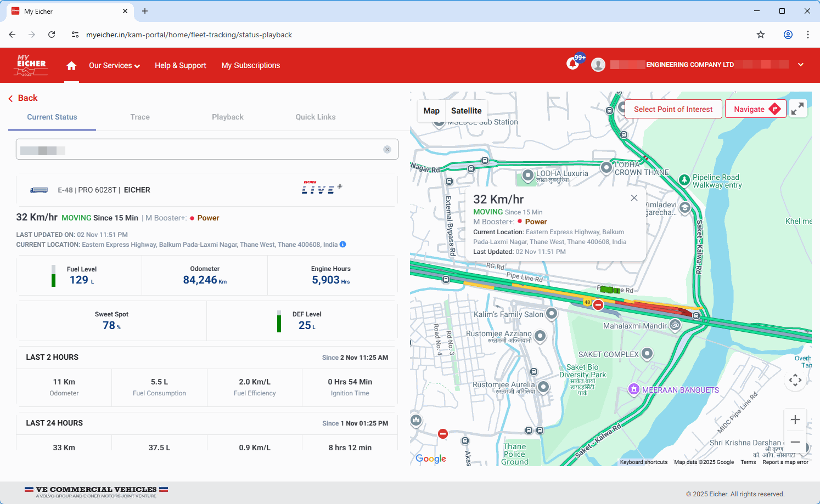The image size is (820, 504).
Task: Show current location info icon
Action: 343,245
